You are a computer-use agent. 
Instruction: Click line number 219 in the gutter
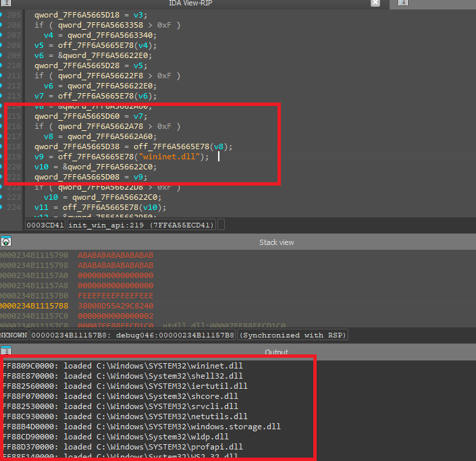coord(13,157)
